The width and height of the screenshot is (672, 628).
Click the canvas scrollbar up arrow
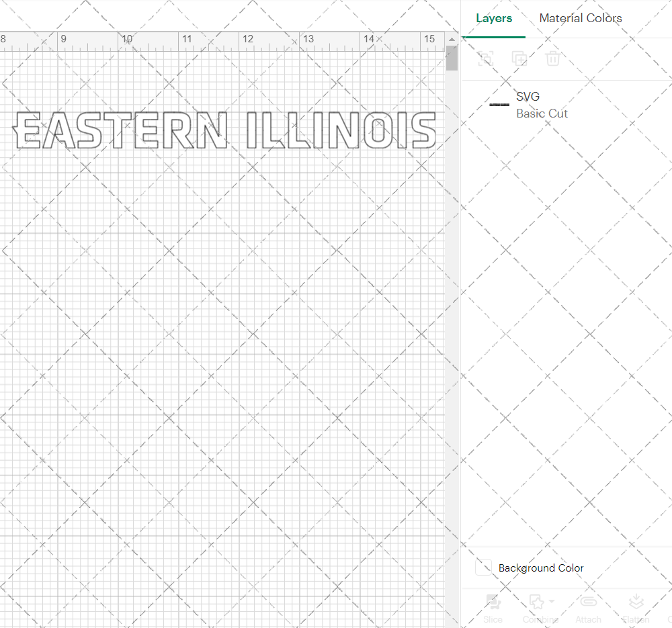click(452, 40)
